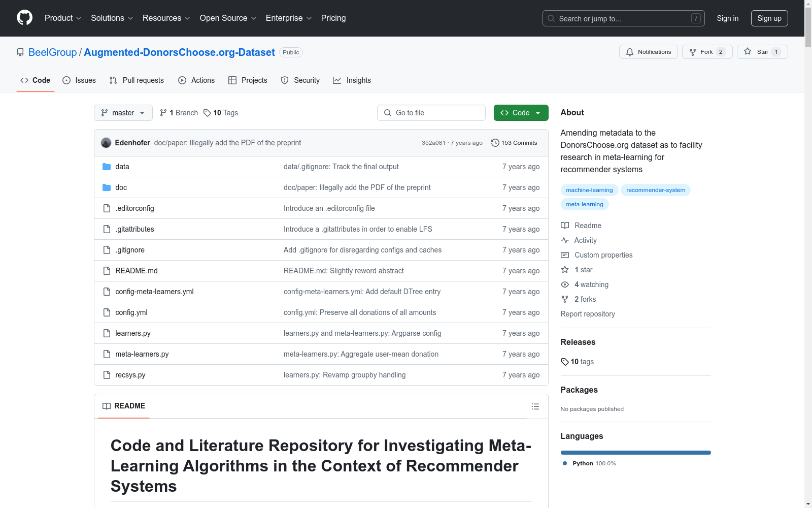Click the recsys.py file icon
Screen dimensions: 812x508
(107, 375)
